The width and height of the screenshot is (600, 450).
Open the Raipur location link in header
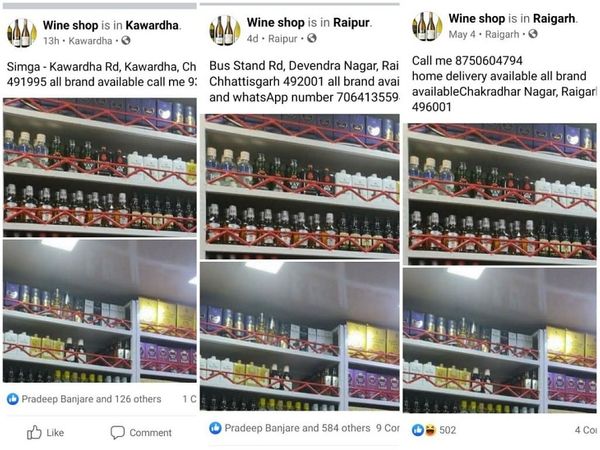tap(351, 23)
